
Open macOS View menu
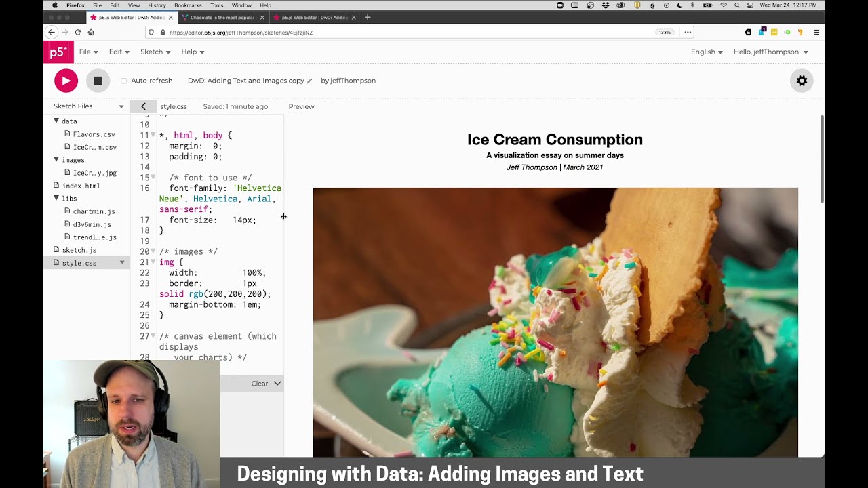coord(134,5)
